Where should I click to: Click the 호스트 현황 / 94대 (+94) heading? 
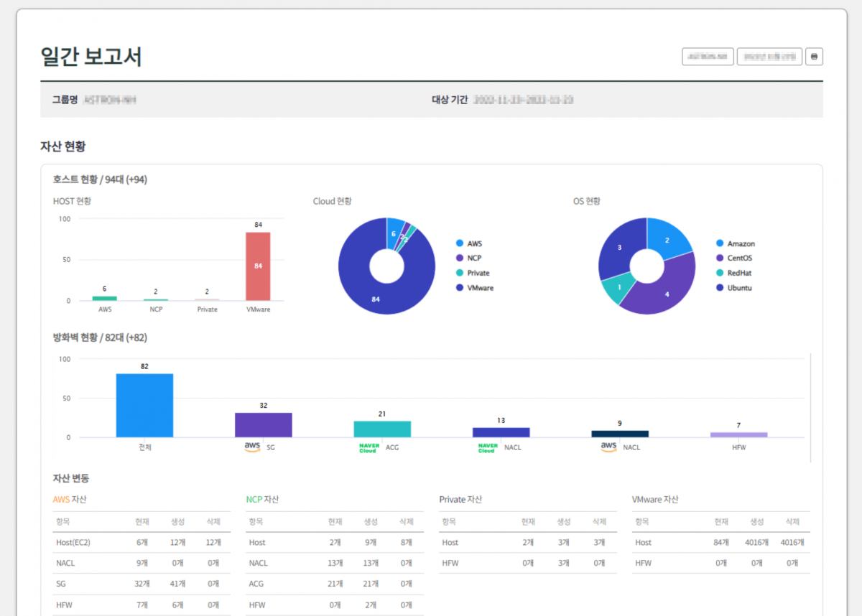tap(100, 179)
